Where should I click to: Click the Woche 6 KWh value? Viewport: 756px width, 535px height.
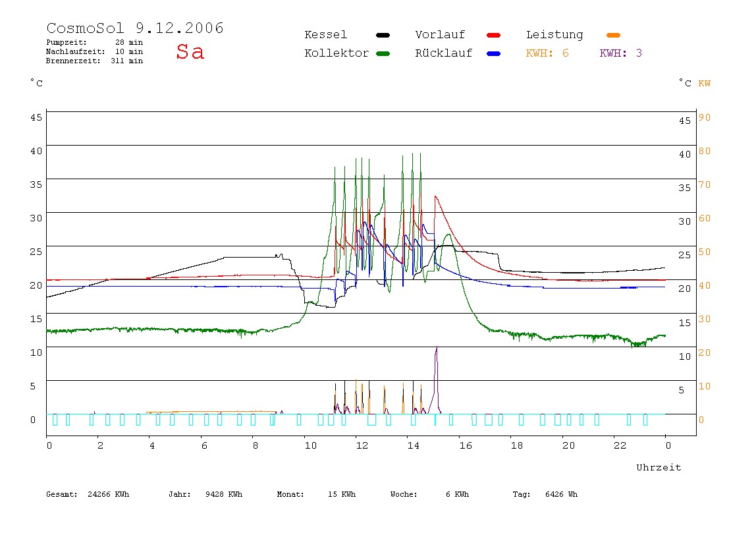457,494
